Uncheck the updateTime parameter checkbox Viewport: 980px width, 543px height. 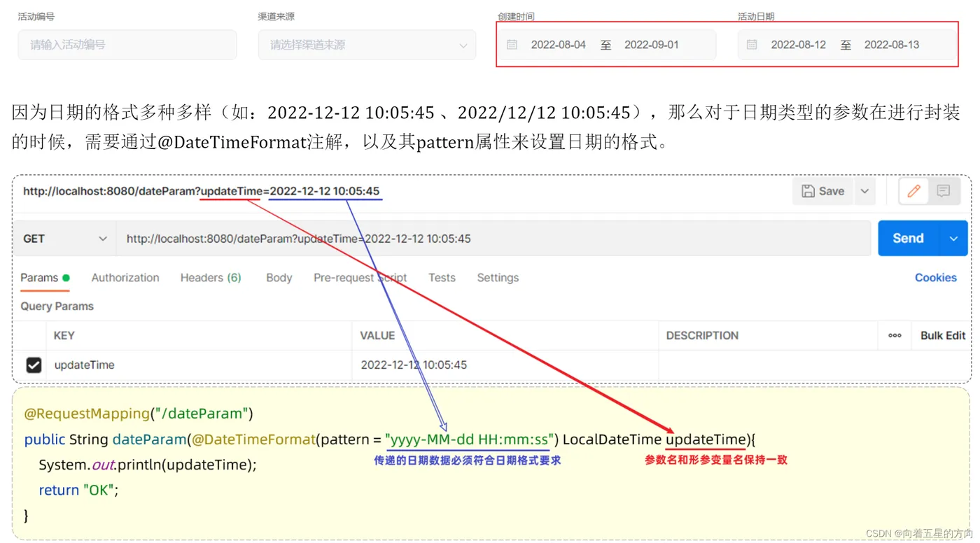(x=34, y=365)
